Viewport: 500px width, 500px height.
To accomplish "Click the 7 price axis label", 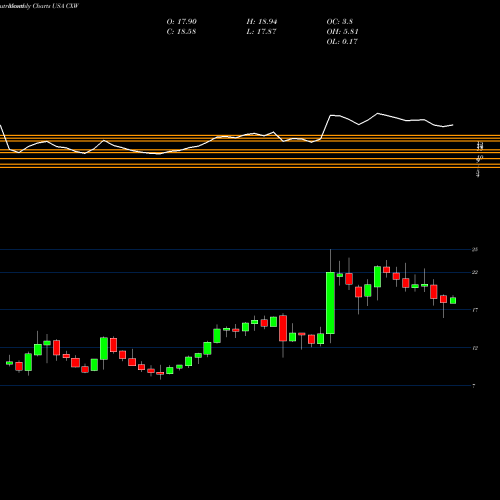I will [474, 386].
